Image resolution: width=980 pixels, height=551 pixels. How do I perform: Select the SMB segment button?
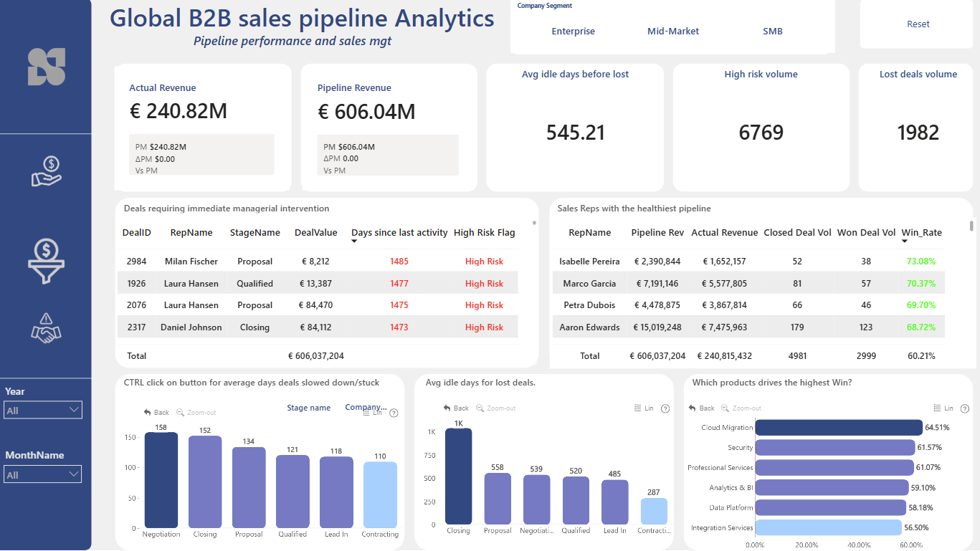[x=773, y=32]
